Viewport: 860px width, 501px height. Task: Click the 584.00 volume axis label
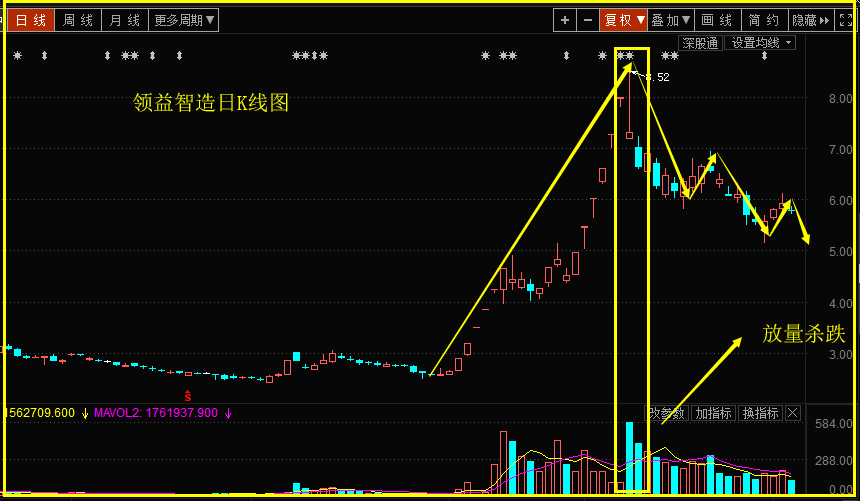pos(834,424)
